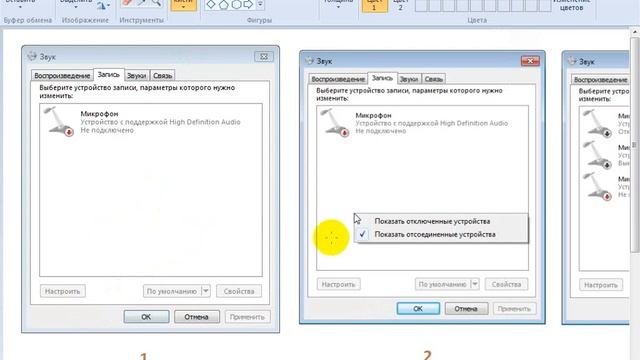Close the left Звук dialog

264,56
